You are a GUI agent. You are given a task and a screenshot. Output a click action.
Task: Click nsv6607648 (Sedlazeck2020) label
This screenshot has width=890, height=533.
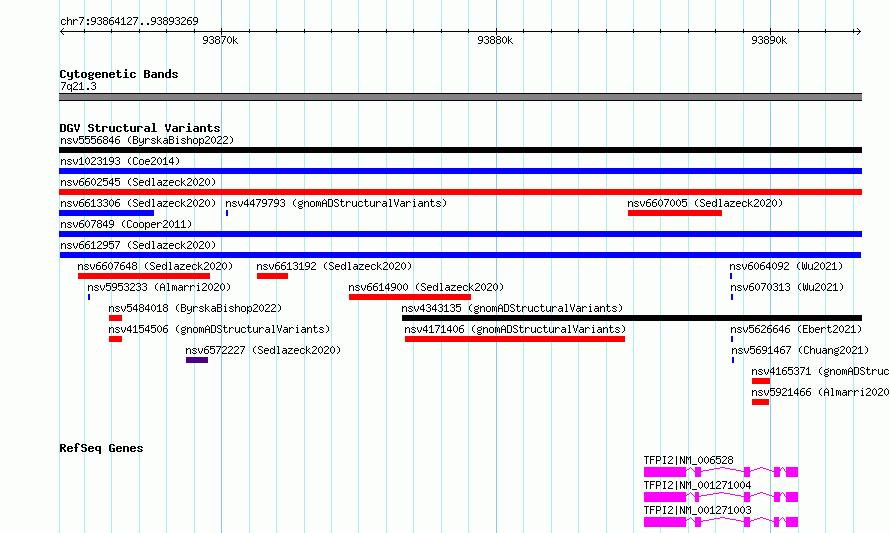155,266
